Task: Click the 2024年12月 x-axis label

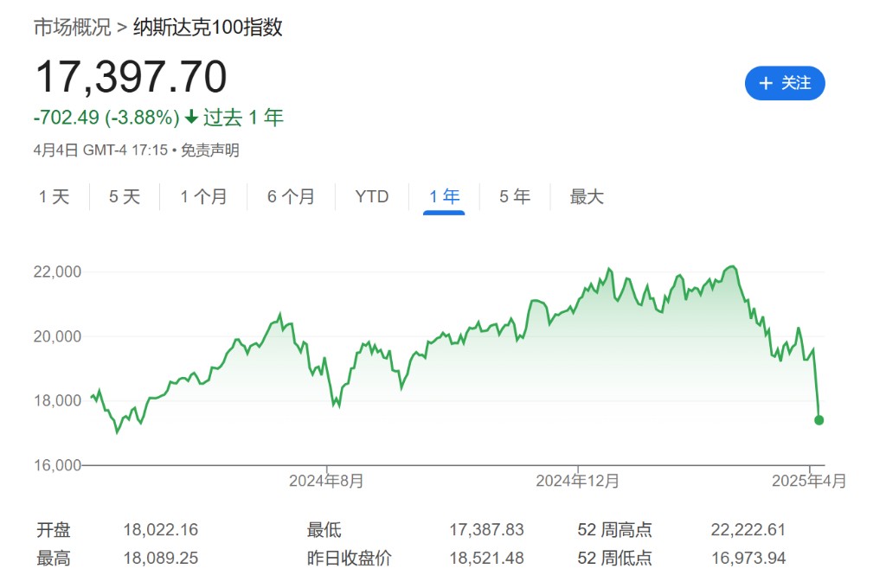Action: (x=577, y=481)
